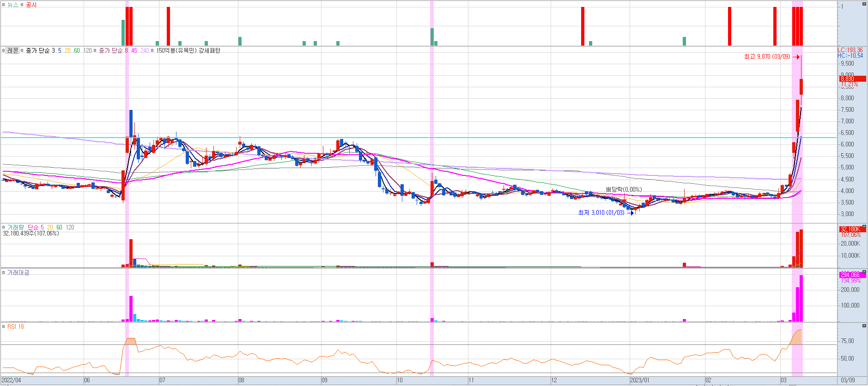Click the 뉴스 indicator label
Image resolution: width=868 pixels, height=386 pixels.
coord(13,5)
